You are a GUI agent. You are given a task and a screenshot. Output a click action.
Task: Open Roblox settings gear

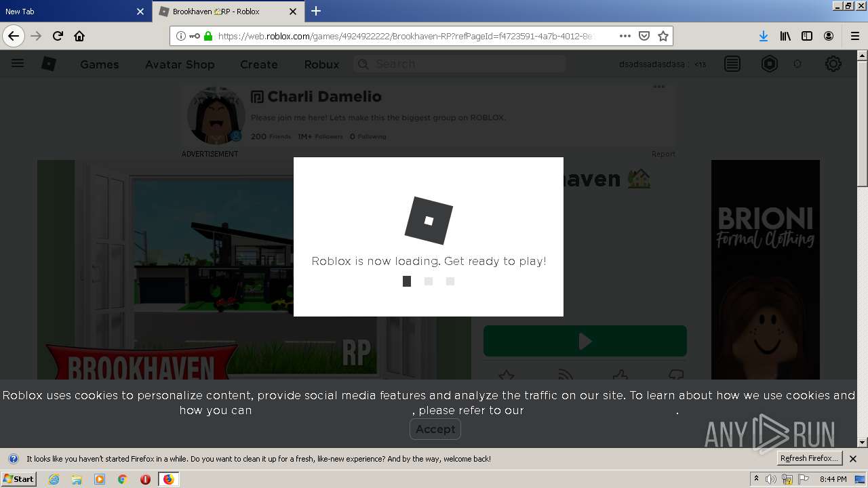[x=833, y=64]
